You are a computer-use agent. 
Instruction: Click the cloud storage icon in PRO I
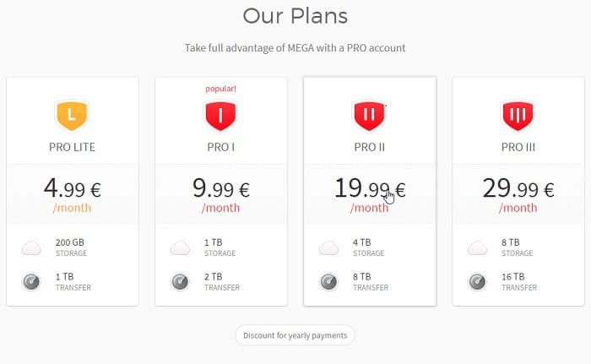point(180,247)
